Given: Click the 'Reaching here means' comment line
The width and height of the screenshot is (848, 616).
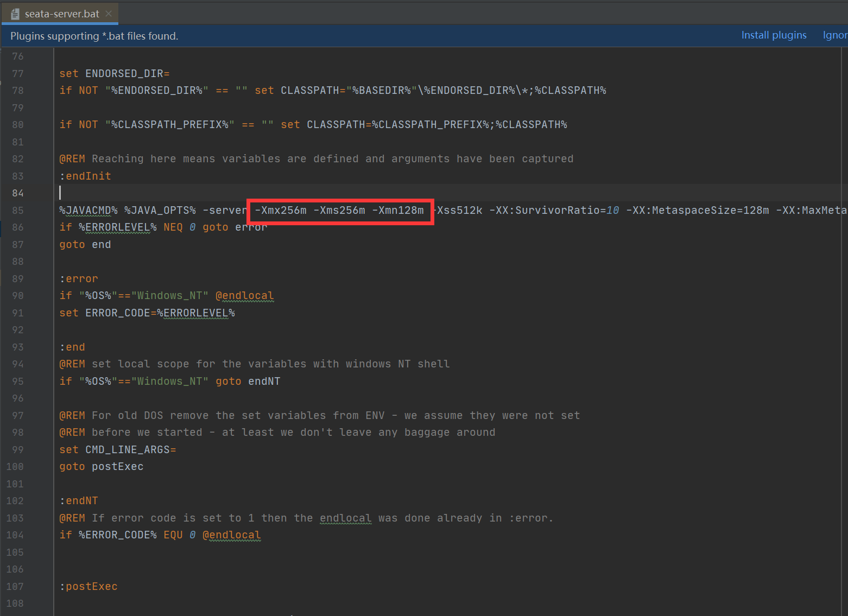Looking at the screenshot, I should (x=317, y=158).
